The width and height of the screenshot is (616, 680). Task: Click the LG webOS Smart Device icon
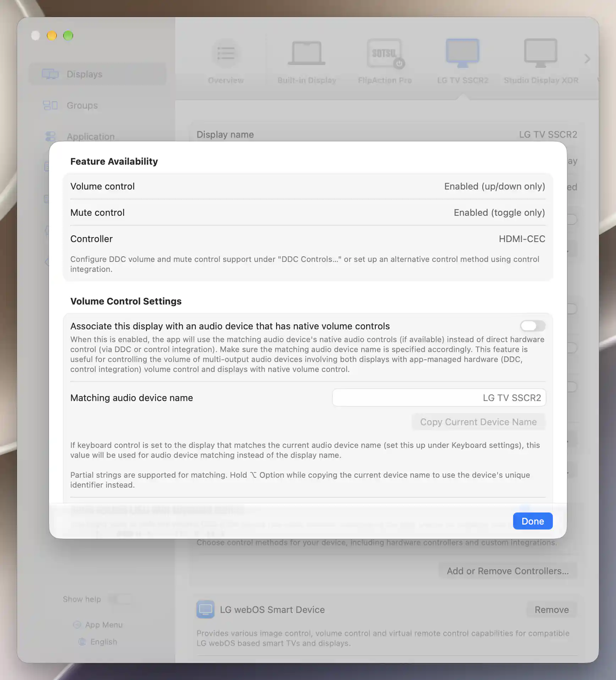click(x=205, y=609)
